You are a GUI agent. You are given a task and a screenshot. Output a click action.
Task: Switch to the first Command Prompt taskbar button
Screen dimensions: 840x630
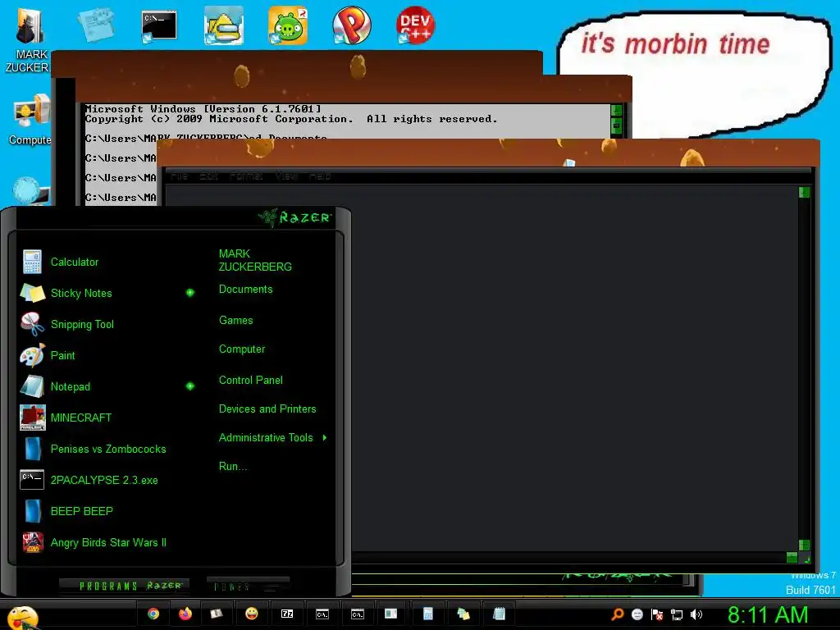(x=322, y=614)
